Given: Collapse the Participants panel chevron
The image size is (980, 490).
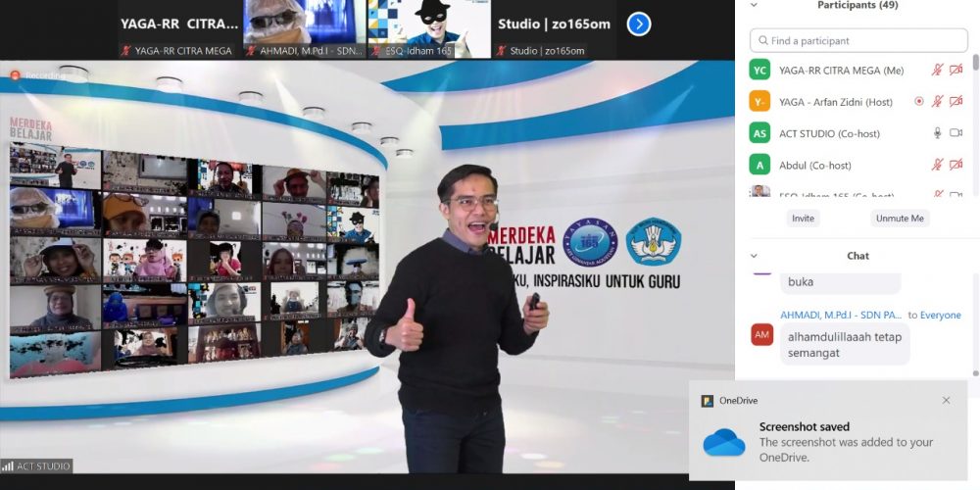Looking at the screenshot, I should 754,5.
